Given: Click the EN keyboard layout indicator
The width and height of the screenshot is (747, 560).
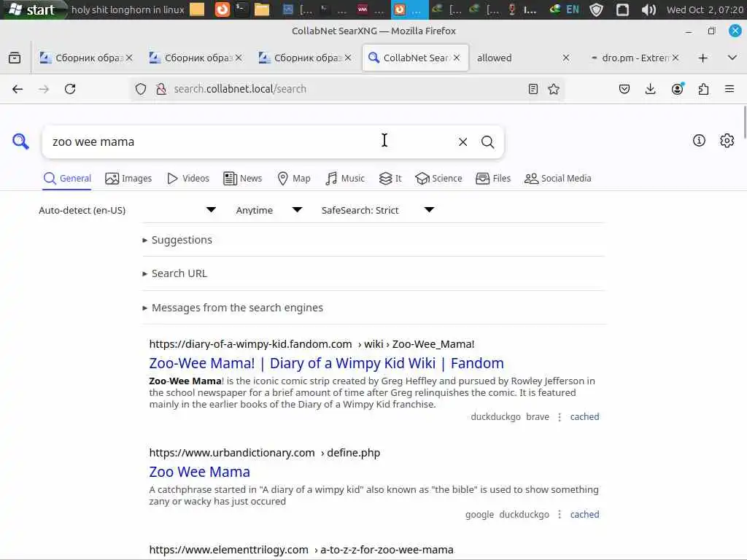Looking at the screenshot, I should point(572,9).
